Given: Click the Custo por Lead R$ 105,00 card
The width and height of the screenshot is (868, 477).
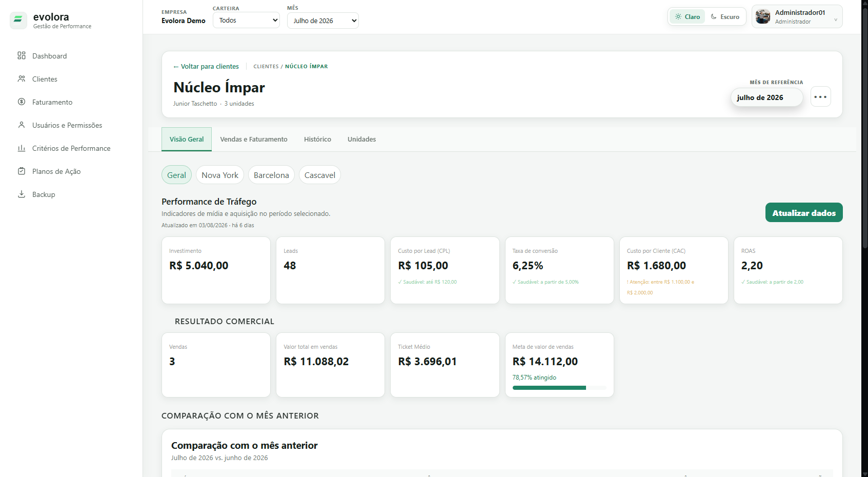Looking at the screenshot, I should click(x=445, y=270).
